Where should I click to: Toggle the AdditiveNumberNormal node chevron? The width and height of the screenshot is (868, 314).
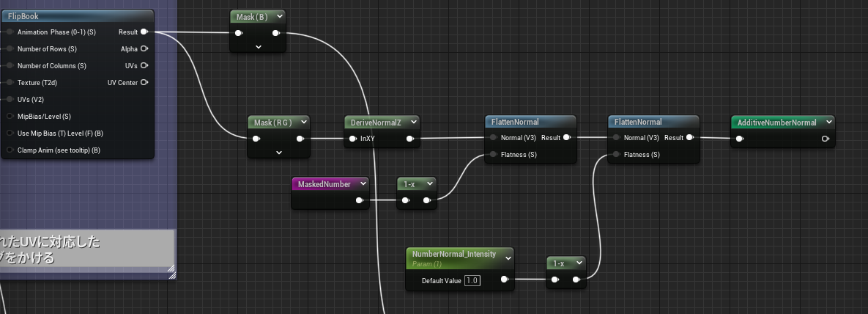coord(828,122)
